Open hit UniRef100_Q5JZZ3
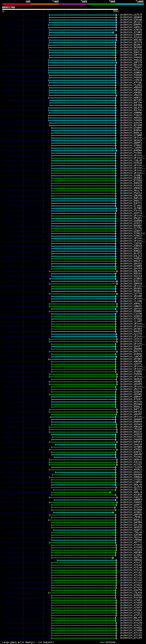Image resolution: width=146 pixels, height=644 pixels. coord(131,22)
